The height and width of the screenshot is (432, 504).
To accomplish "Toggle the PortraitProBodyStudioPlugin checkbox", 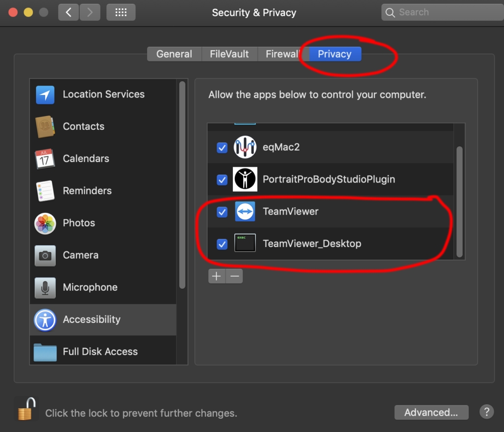I will pos(222,180).
